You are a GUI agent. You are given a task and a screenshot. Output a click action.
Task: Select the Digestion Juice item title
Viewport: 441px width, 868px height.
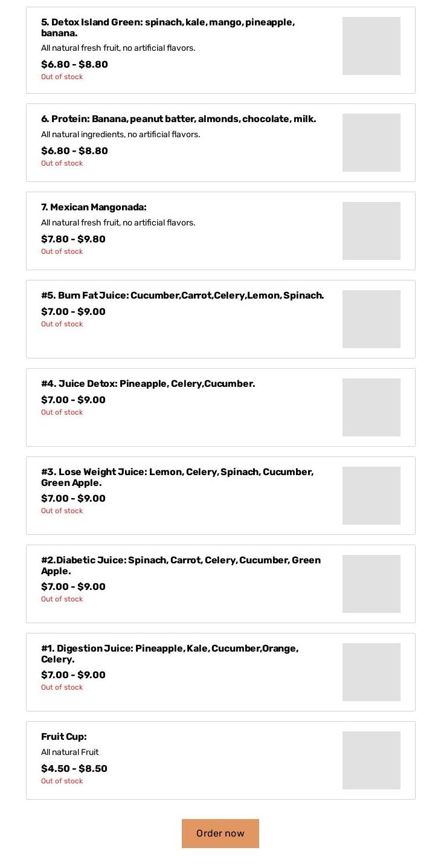(170, 654)
